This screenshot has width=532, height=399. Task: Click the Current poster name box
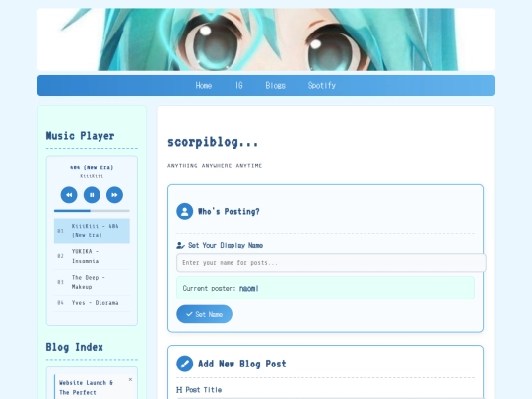tap(325, 288)
